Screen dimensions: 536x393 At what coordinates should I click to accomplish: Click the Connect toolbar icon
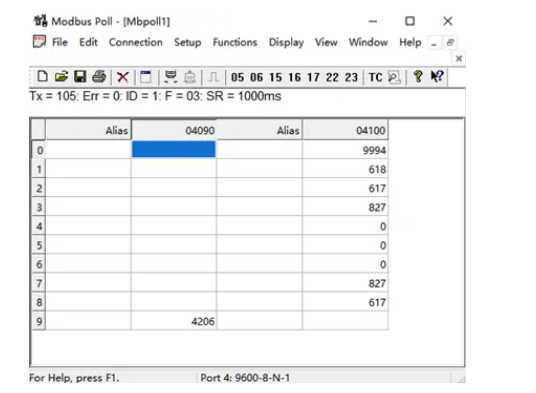[x=171, y=77]
